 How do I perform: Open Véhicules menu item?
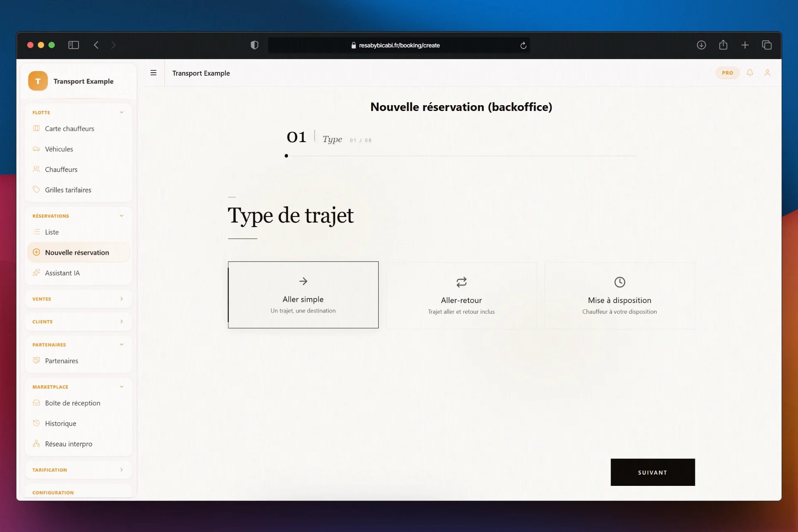click(79, 149)
